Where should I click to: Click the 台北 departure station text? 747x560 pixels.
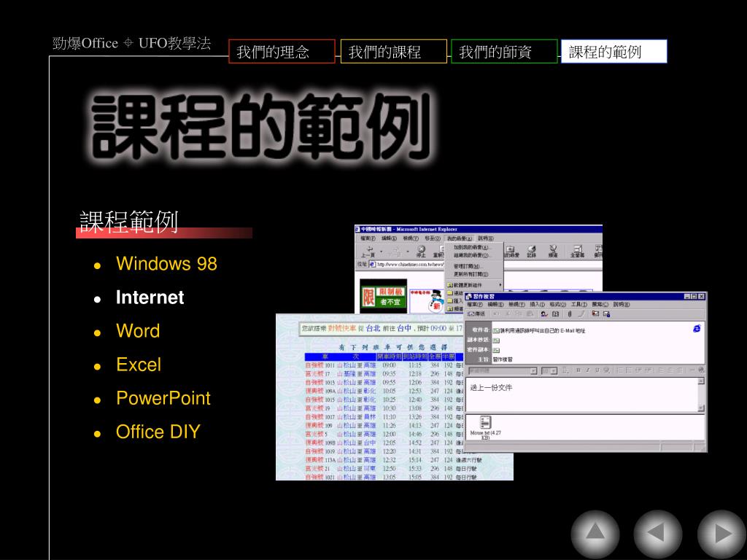coord(373,329)
